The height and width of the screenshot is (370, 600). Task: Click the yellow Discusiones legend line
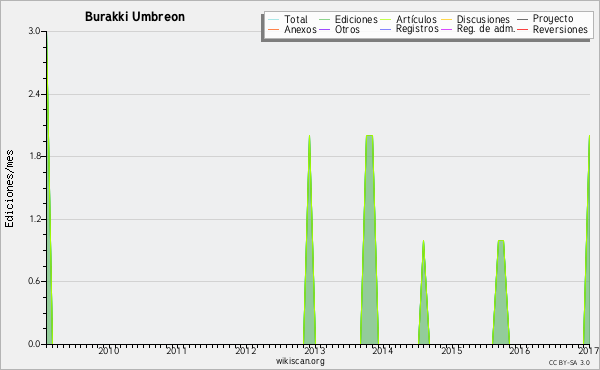447,19
